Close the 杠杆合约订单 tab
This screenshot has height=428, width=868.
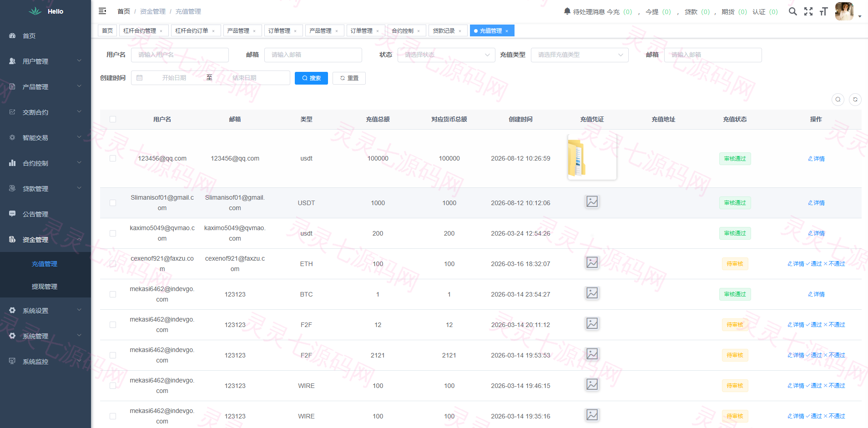[213, 31]
